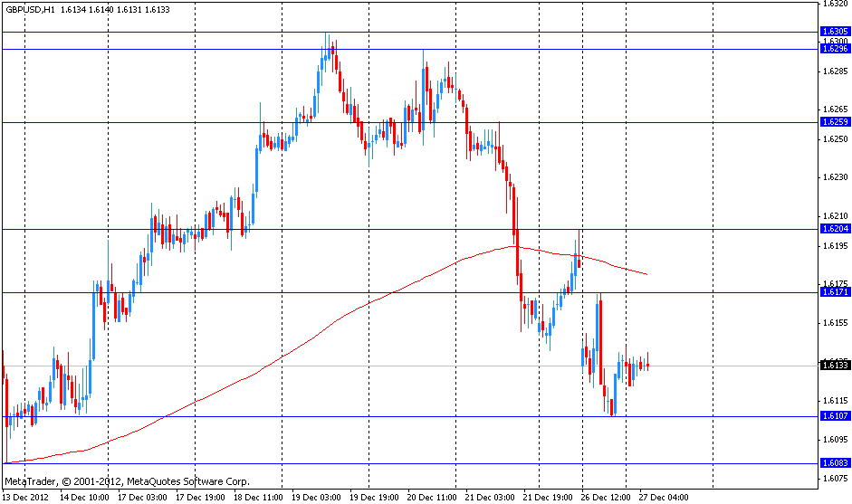Click the 1.6259 price label
Screen dimensions: 852x504
(835, 122)
